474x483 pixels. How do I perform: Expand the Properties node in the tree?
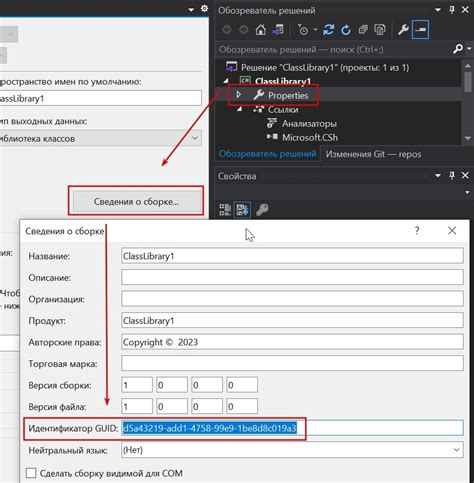pos(238,95)
